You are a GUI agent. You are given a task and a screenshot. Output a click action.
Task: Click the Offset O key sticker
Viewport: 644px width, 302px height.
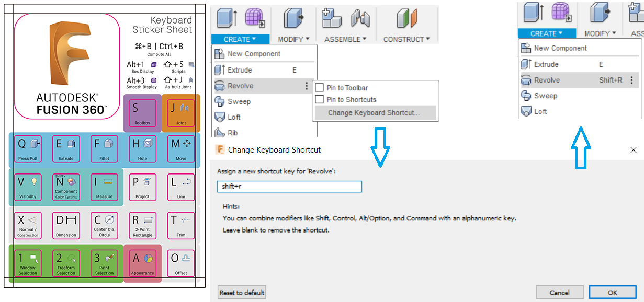pyautogui.click(x=181, y=263)
